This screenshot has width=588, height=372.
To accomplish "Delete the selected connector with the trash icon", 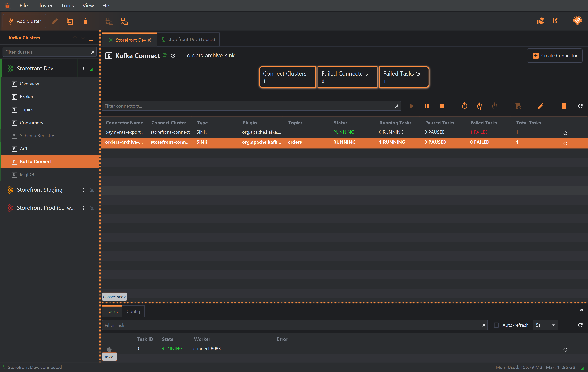I will point(564,106).
